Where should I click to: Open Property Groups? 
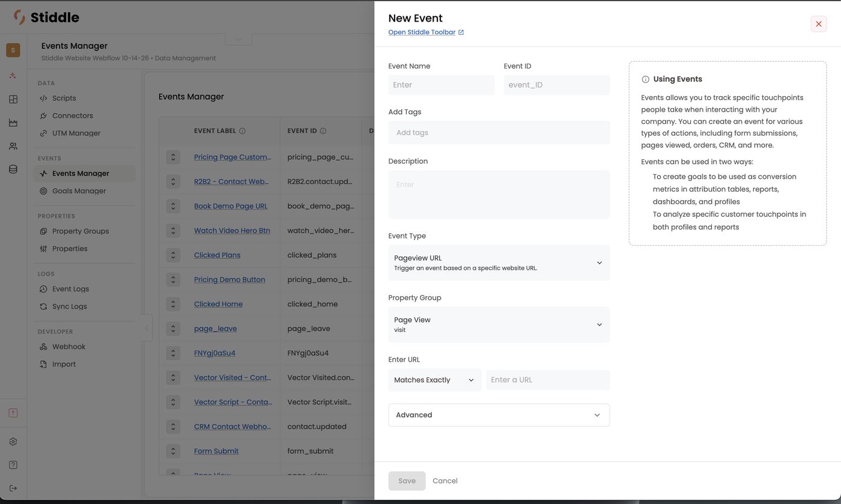(x=80, y=231)
